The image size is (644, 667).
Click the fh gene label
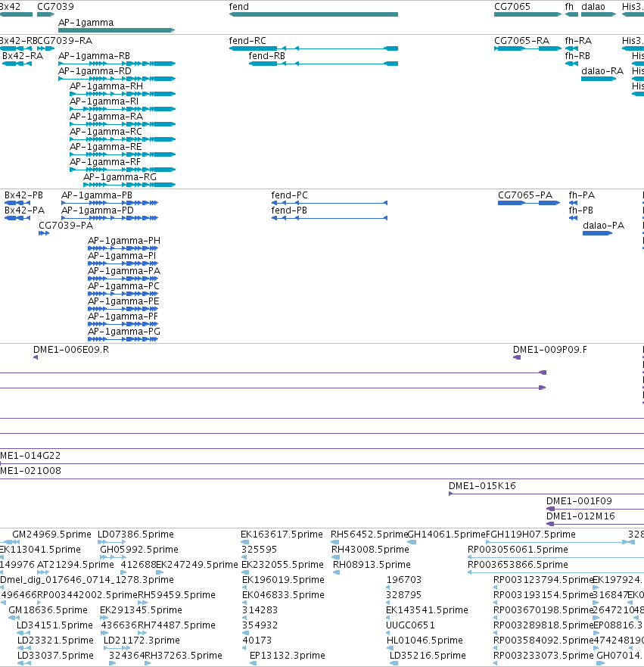tap(569, 7)
